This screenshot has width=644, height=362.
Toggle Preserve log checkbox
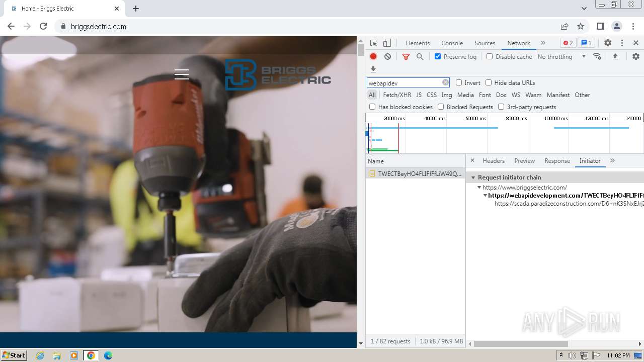[x=438, y=56]
